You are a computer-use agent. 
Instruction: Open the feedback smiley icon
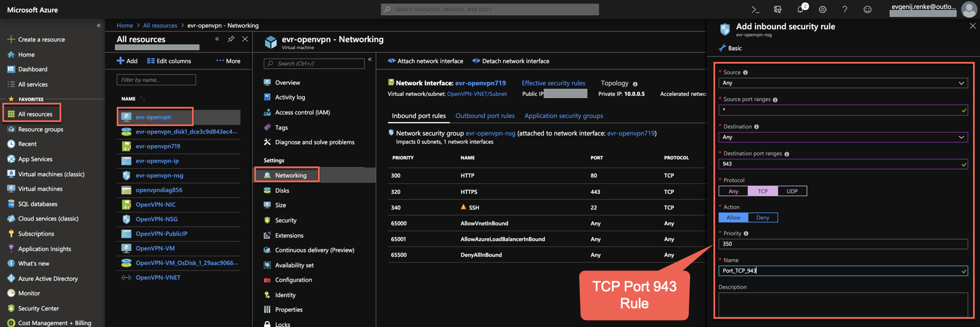(x=867, y=9)
